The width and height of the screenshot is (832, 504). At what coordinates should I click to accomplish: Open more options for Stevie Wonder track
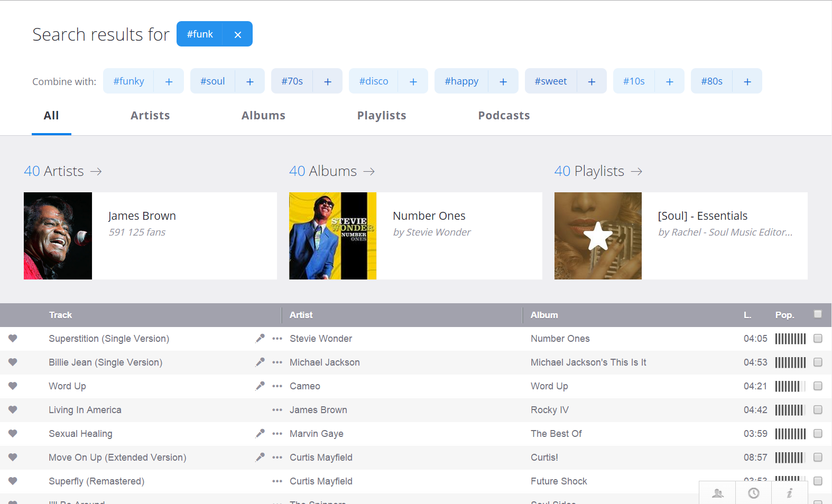[277, 339]
